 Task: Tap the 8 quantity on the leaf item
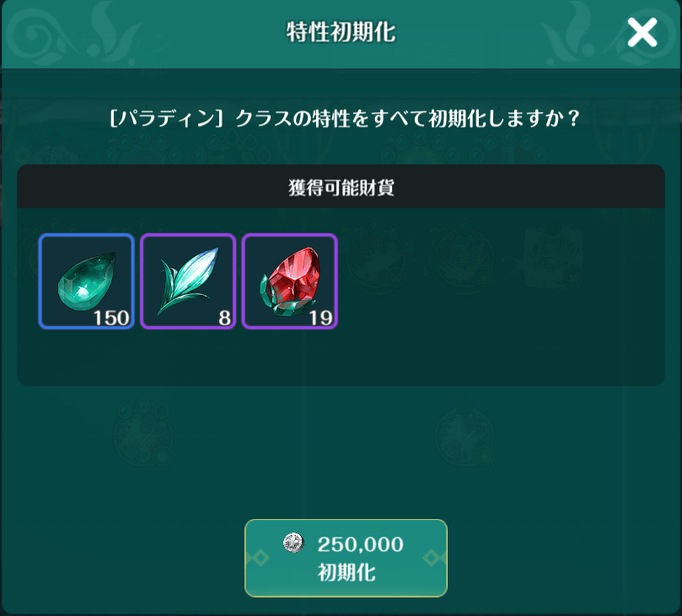pos(224,318)
